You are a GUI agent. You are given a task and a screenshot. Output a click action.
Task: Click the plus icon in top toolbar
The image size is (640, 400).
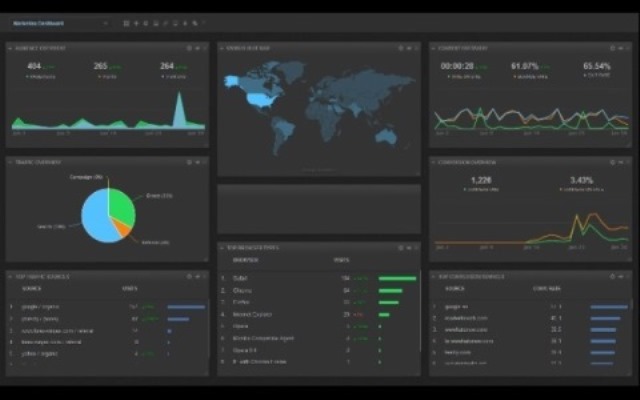(x=136, y=23)
